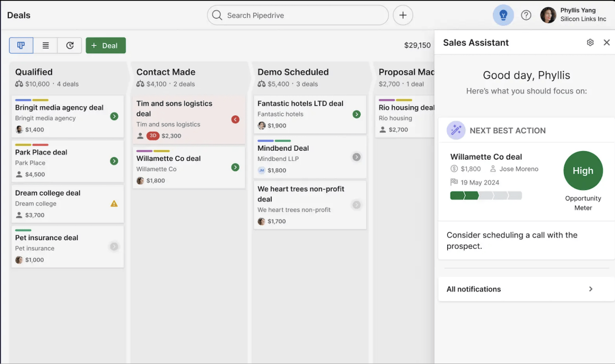Click gray activity arrow on We heart trees deal
The height and width of the screenshot is (364, 615).
tap(357, 205)
